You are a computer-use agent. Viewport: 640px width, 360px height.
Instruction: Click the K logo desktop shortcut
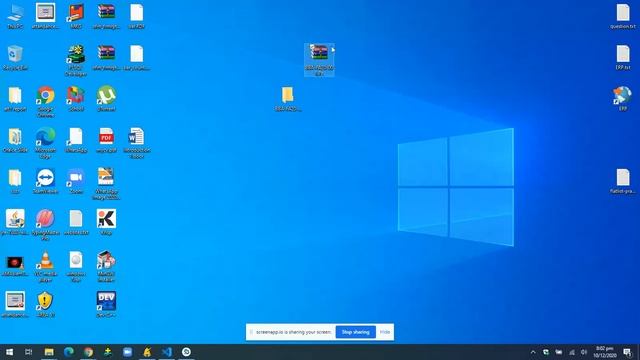tap(106, 222)
